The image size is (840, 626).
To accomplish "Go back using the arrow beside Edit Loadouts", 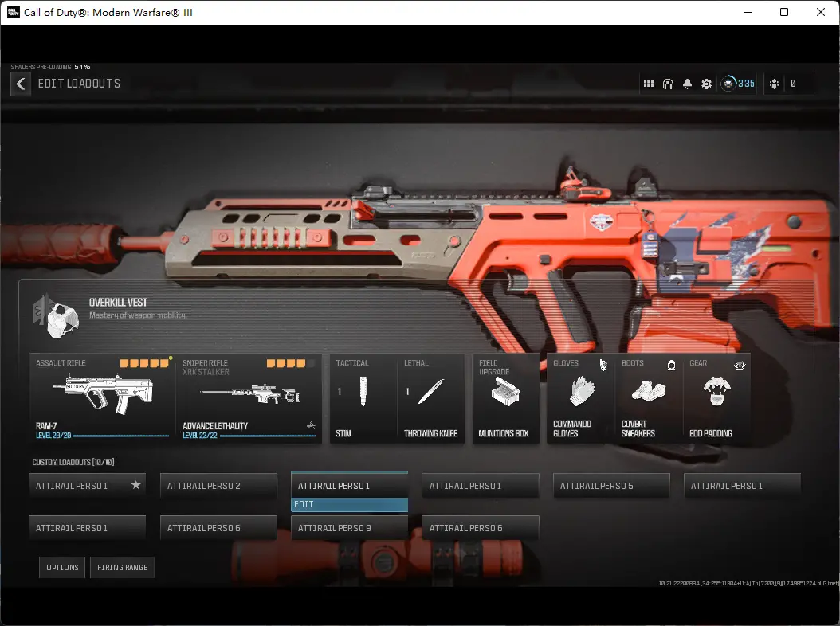I will coord(21,84).
